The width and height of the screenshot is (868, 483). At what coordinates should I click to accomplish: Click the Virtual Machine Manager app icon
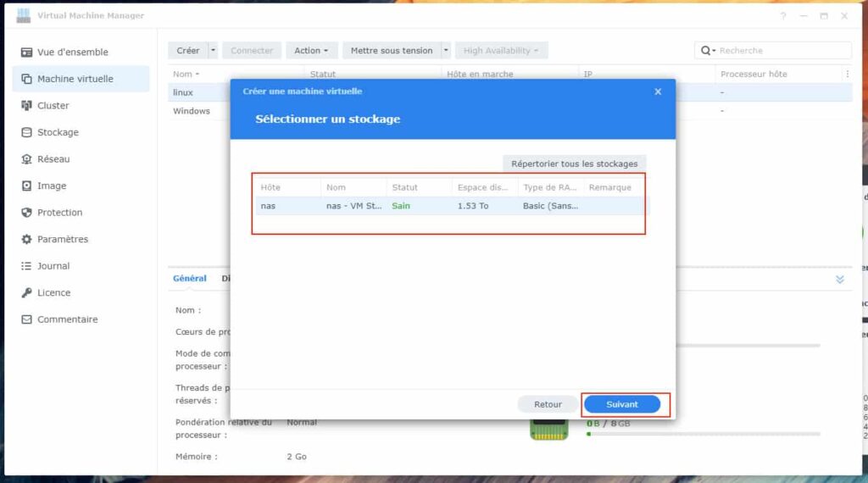[23, 15]
